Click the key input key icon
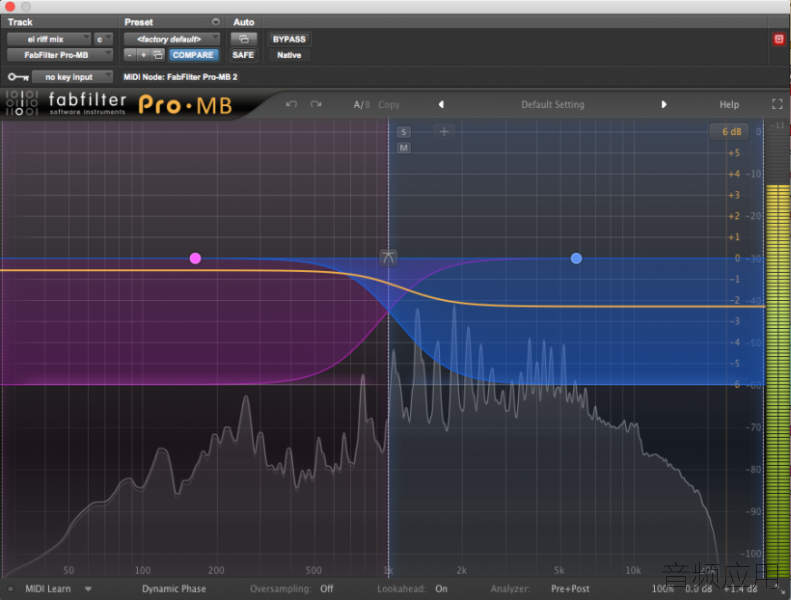The width and height of the screenshot is (791, 600). coord(18,77)
